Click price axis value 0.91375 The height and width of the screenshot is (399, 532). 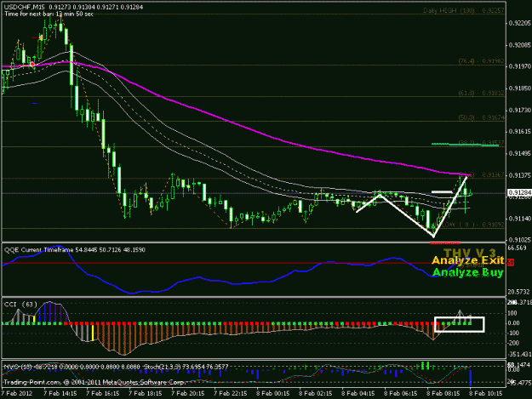tap(519, 175)
